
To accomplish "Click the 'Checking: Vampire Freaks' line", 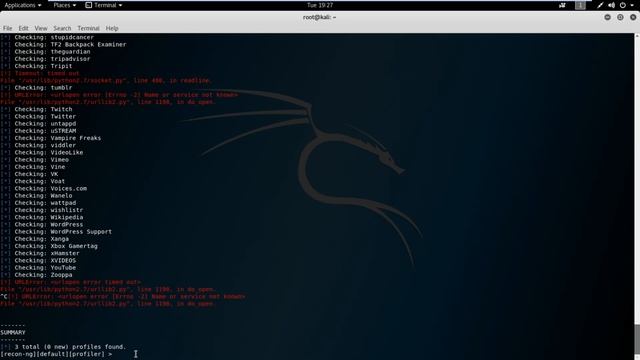I will point(51,138).
